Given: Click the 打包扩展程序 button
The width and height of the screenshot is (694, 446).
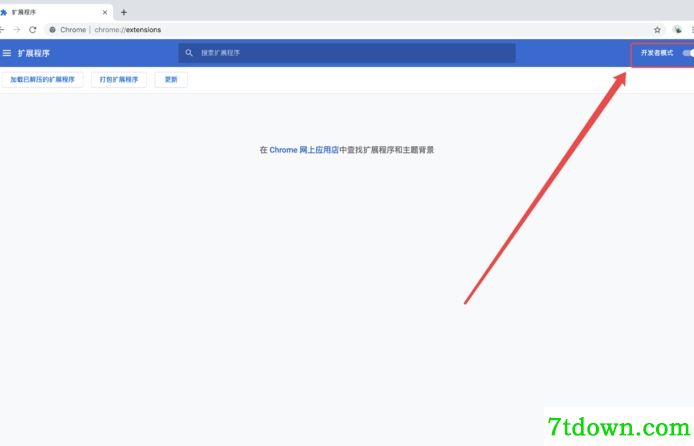Looking at the screenshot, I should pos(119,80).
